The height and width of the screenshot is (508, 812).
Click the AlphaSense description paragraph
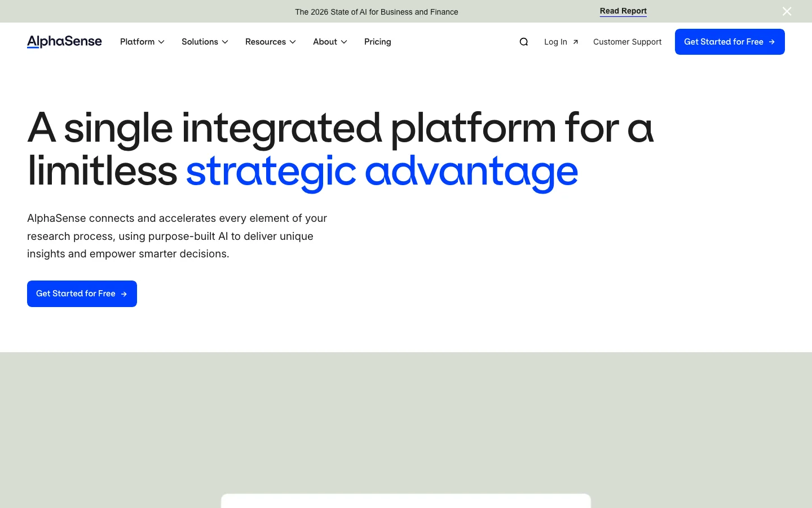click(x=177, y=236)
